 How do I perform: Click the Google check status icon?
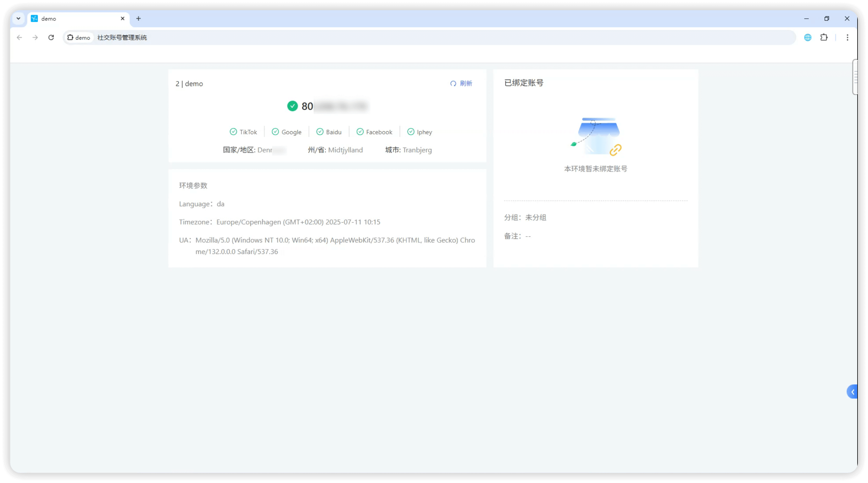[275, 132]
